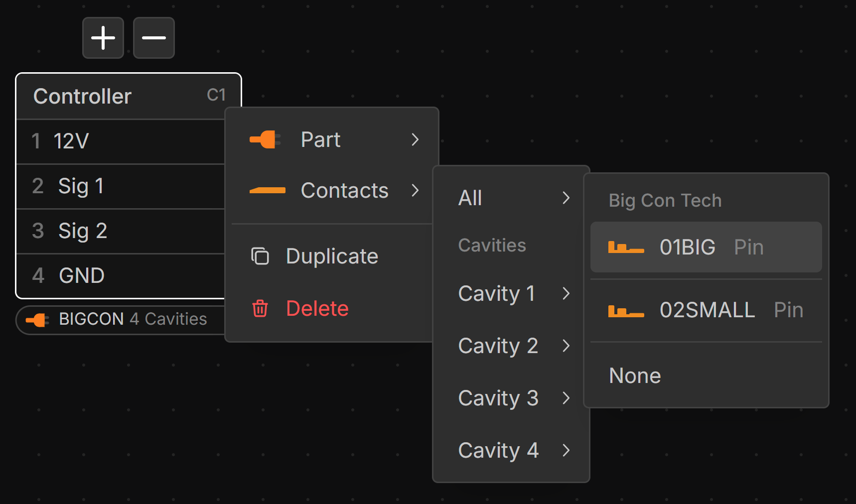
Task: Click the 02SMALL pin contact icon
Action: point(626,310)
